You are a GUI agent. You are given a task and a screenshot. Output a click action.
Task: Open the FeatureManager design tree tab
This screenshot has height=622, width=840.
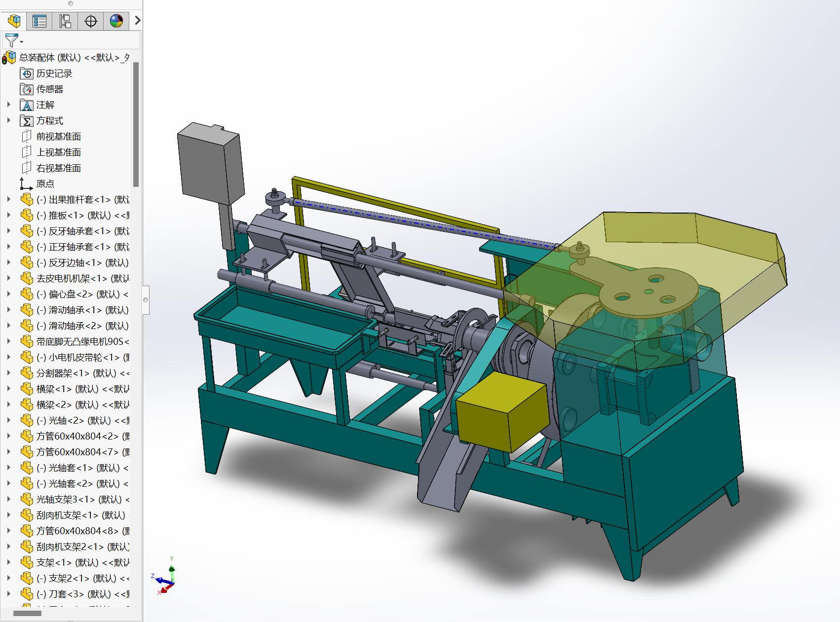tap(14, 21)
